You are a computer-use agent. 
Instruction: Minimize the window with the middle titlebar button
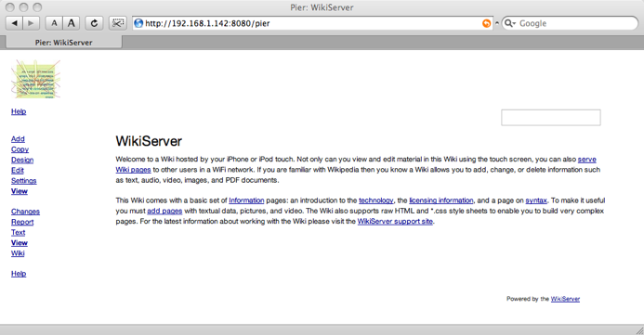24,7
